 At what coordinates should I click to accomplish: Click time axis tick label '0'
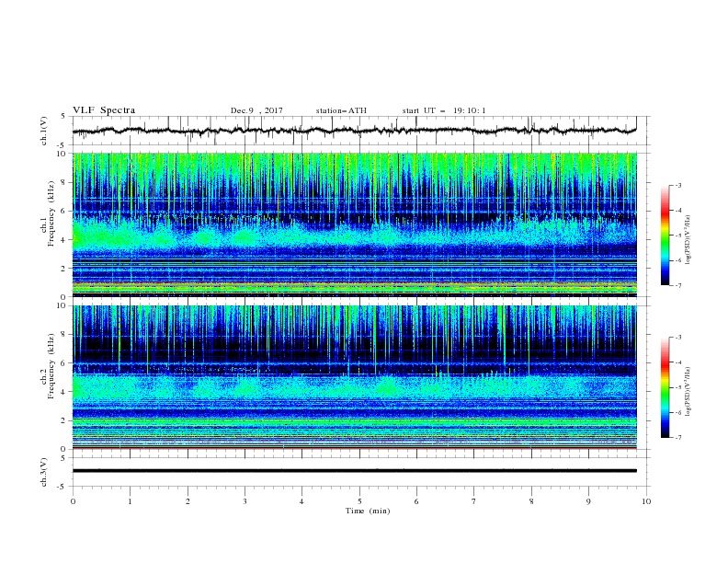click(73, 501)
